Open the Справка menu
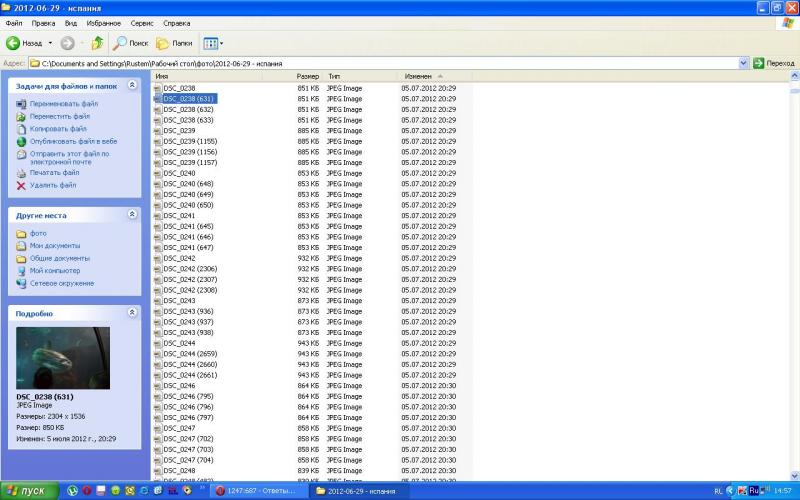Screen dimensions: 800x500 177,23
